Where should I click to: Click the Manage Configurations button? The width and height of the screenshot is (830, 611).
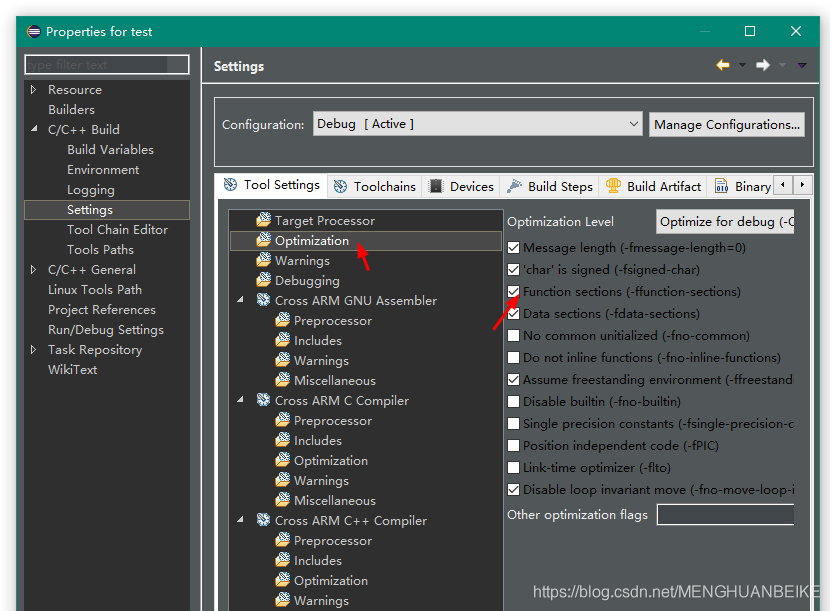pyautogui.click(x=726, y=125)
